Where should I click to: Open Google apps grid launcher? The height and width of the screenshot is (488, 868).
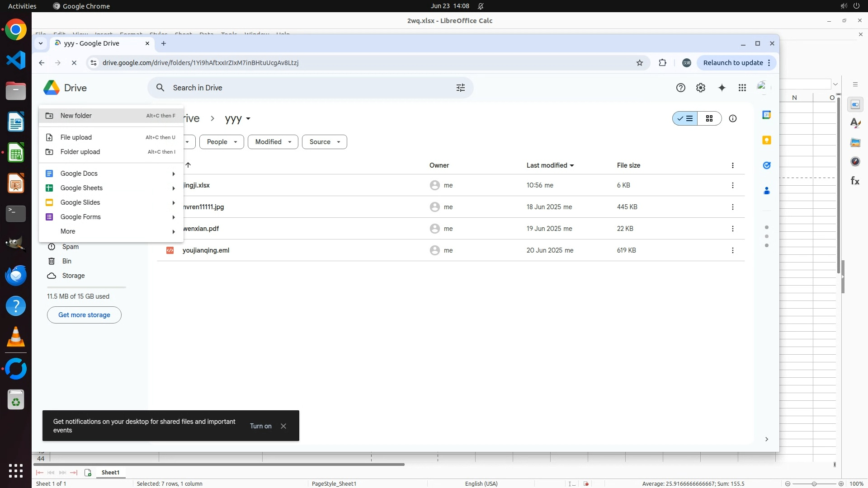coord(742,88)
